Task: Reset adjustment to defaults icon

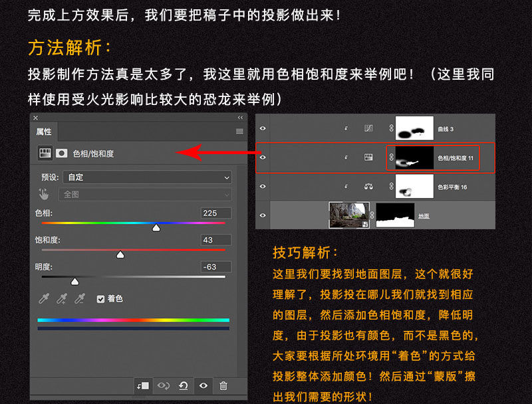Action: coord(183,385)
